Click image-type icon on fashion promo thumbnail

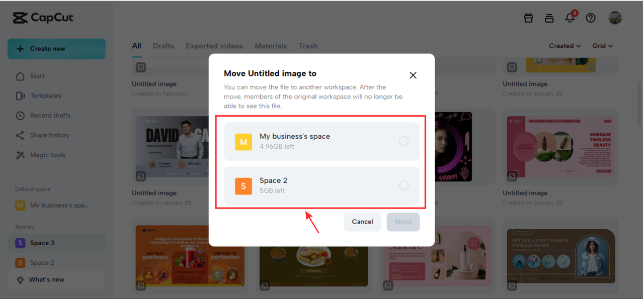(512, 285)
